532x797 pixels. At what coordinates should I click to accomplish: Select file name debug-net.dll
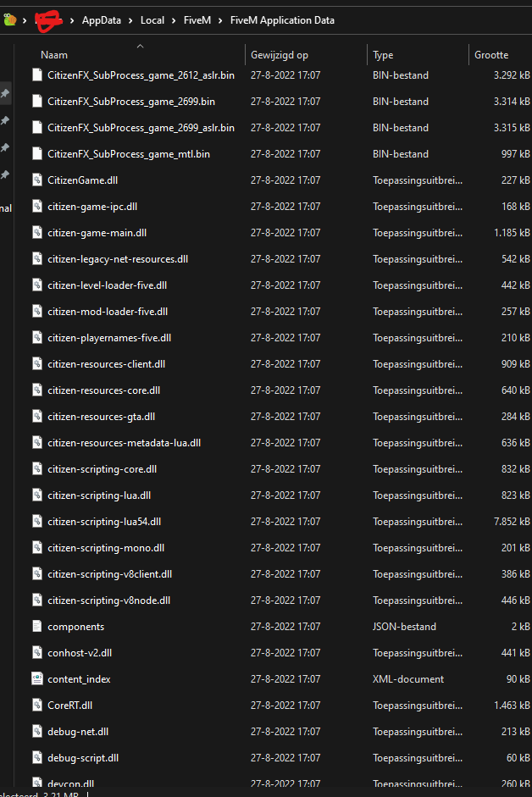[x=78, y=732]
